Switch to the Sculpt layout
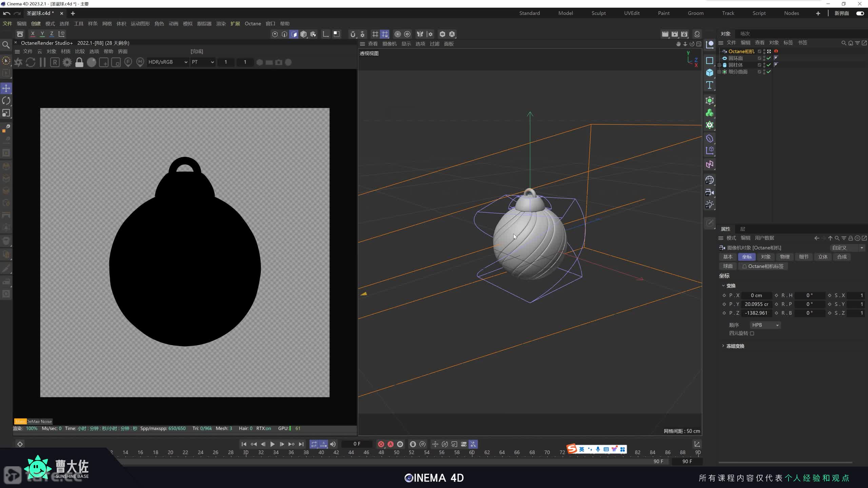This screenshot has height=488, width=868. point(598,13)
